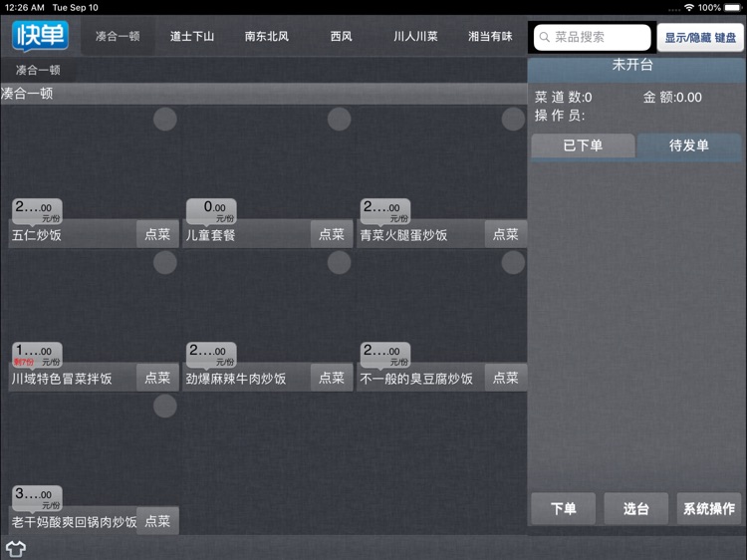Select the round badge on 劲爆麻辣牛肉炒饭 card

[x=340, y=263]
